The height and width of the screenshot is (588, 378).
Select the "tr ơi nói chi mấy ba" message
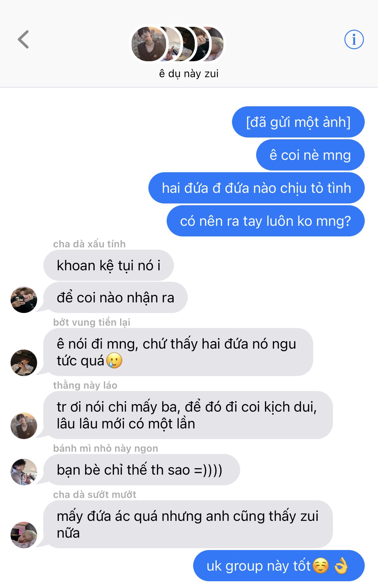(188, 415)
